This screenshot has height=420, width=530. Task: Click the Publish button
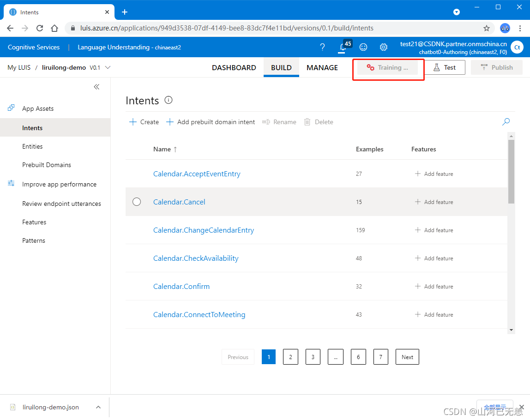pos(497,67)
